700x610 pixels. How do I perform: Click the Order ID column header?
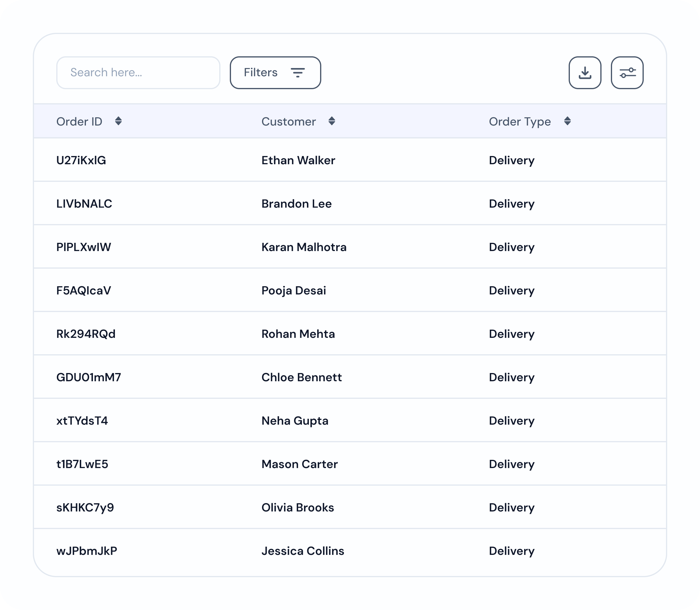(79, 121)
